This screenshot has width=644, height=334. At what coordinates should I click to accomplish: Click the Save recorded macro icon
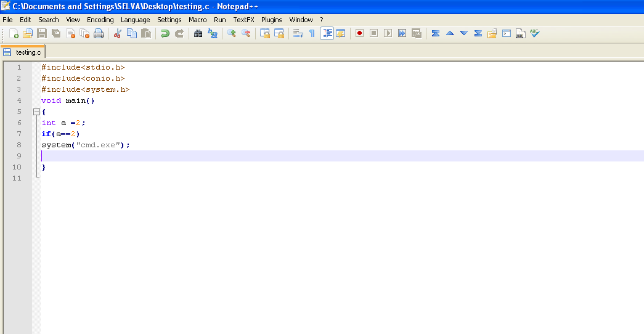417,33
